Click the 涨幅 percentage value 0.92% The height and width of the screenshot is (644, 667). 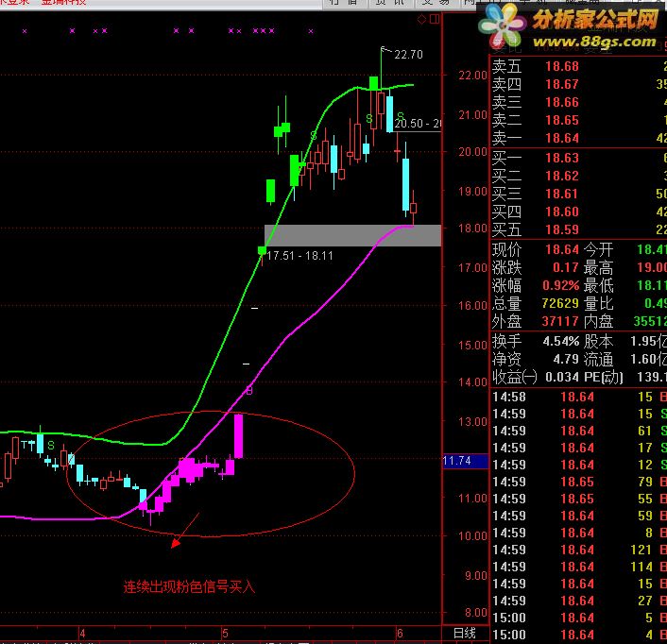[x=560, y=285]
